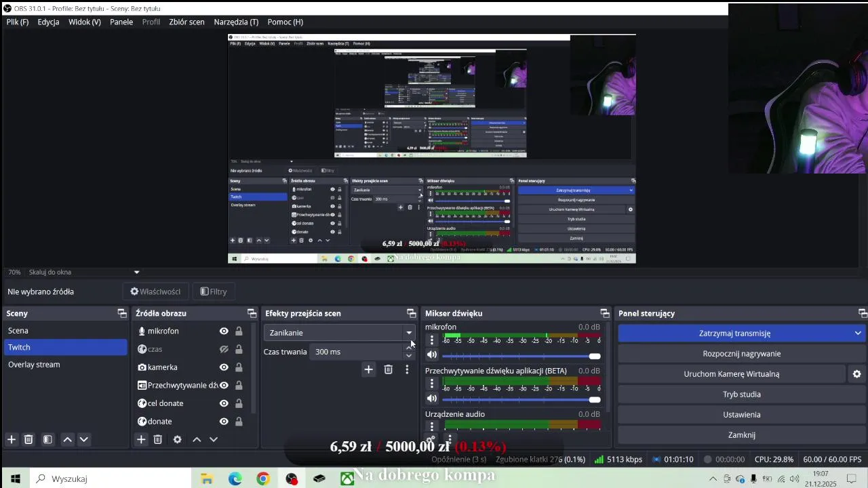Open scene filters icon in Sceny panel
The image size is (868, 488).
[x=47, y=439]
